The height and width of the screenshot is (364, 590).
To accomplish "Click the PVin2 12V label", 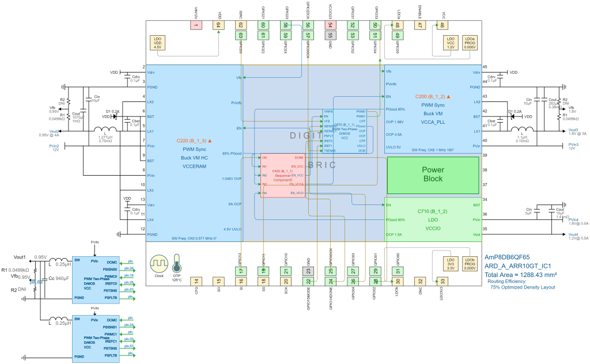I will pos(54,148).
